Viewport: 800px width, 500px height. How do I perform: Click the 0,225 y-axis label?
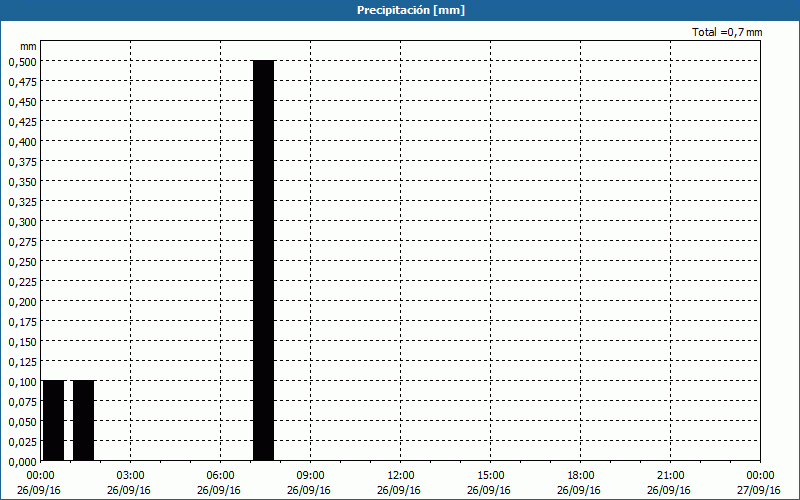(x=22, y=282)
